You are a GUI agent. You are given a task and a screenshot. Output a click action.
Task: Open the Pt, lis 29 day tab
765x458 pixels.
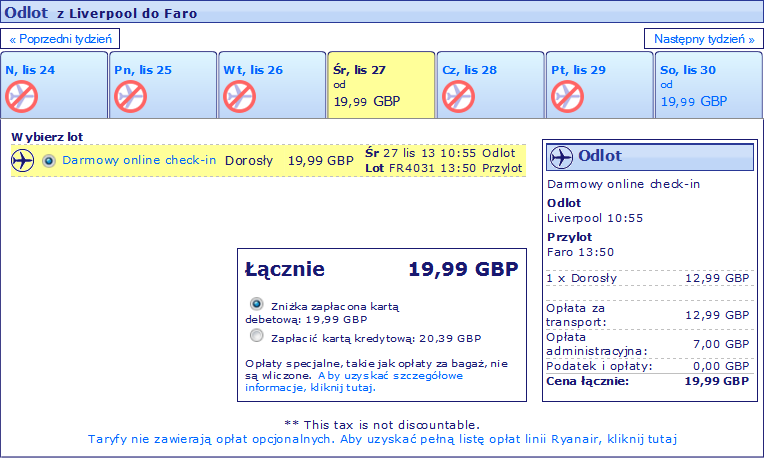599,85
